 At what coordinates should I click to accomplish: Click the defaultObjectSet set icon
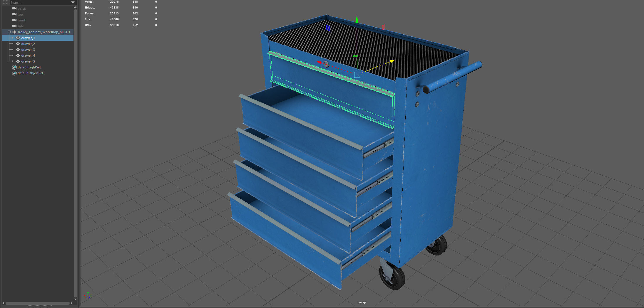(14, 73)
